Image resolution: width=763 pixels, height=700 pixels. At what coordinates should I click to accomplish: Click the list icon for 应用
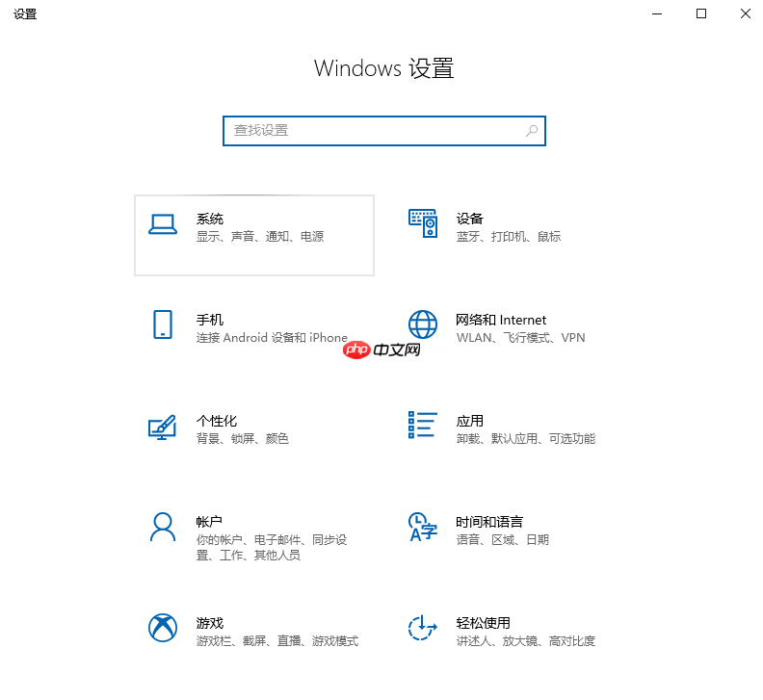click(x=422, y=425)
